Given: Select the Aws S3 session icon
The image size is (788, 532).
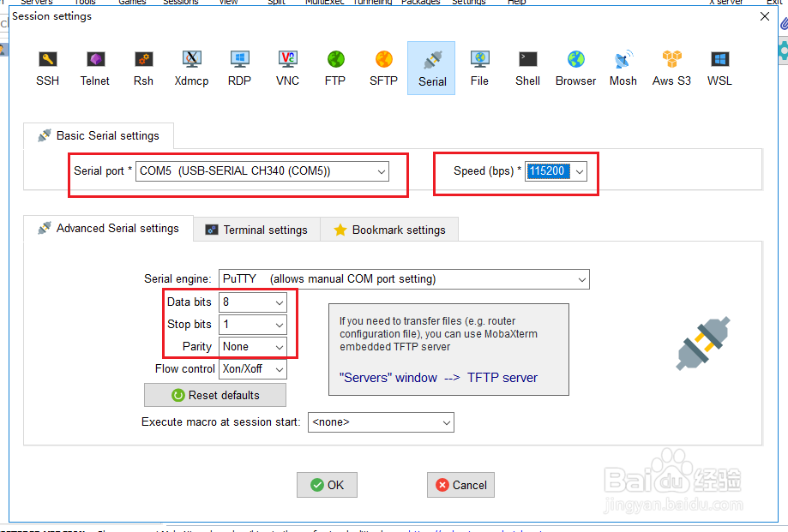Looking at the screenshot, I should pyautogui.click(x=671, y=69).
